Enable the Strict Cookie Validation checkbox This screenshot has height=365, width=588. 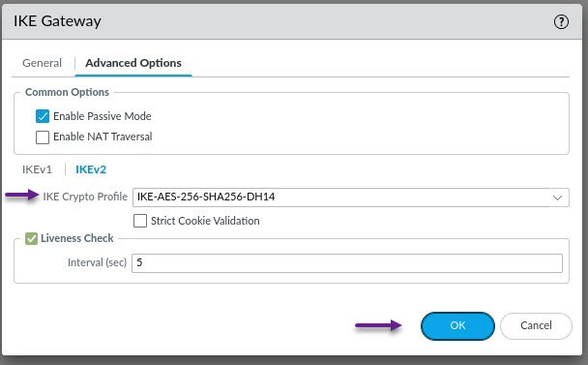(x=140, y=221)
